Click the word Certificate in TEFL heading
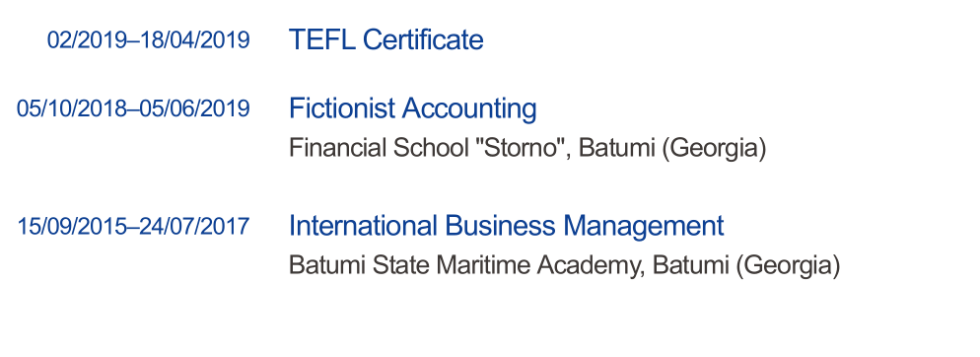Screen dimensions: 980x357 423,39
